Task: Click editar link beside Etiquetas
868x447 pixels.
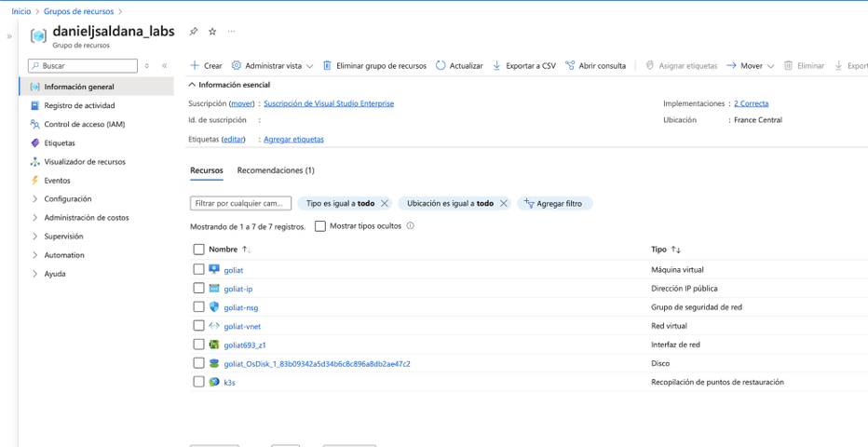Action: 233,140
